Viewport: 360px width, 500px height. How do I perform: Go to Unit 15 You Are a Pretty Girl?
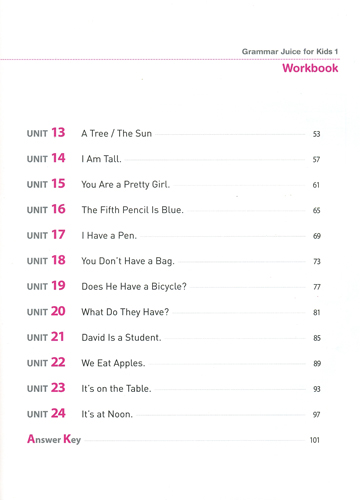pos(173,184)
